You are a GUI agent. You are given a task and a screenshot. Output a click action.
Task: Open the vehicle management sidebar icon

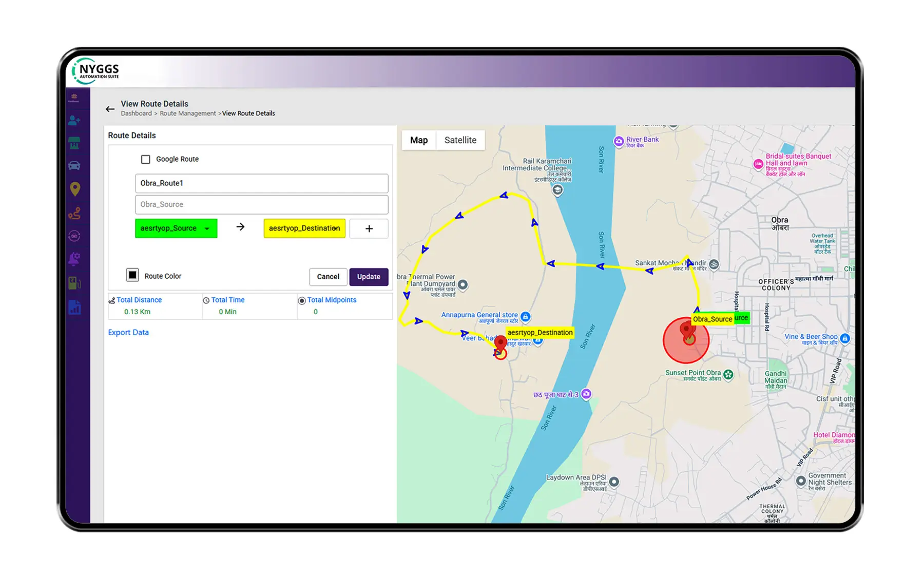point(74,165)
